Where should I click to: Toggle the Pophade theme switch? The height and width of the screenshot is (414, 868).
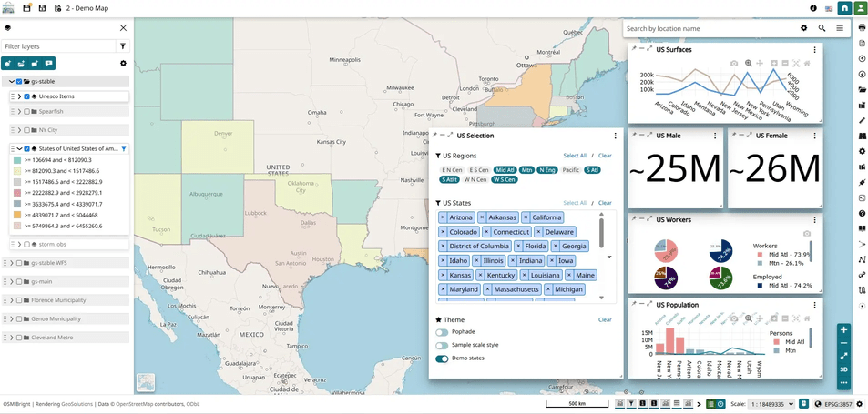[x=442, y=332]
